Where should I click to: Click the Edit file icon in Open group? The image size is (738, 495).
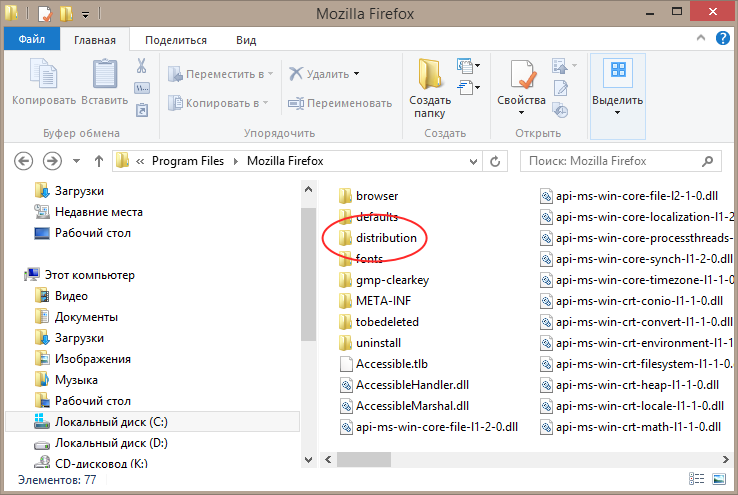coord(561,88)
